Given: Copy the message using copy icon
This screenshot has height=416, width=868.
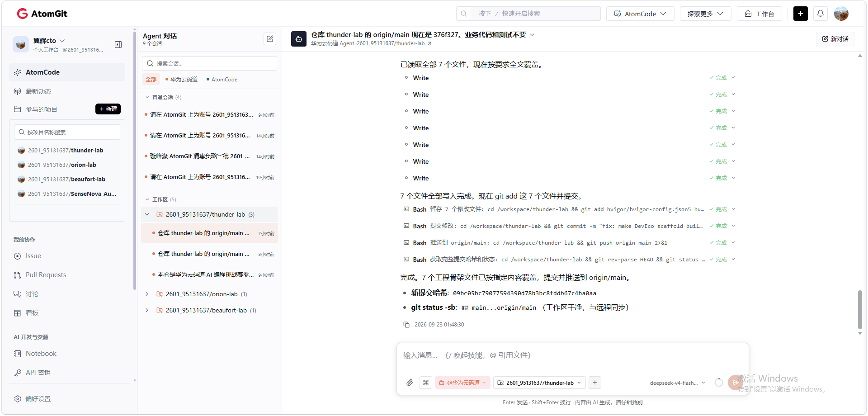Looking at the screenshot, I should click(x=406, y=325).
